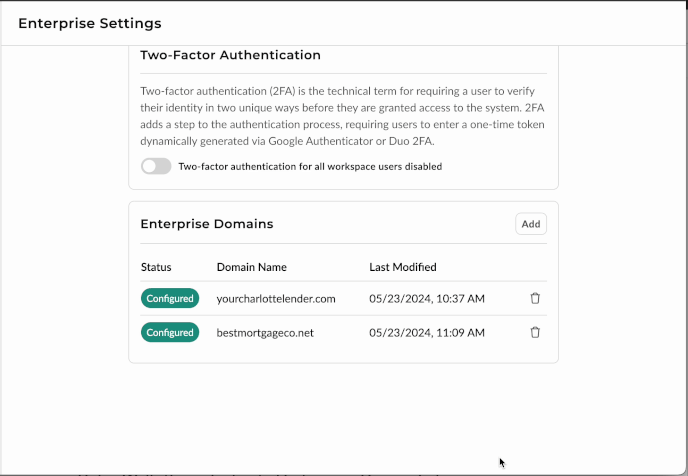The height and width of the screenshot is (476, 688).
Task: Click the yourcharlottelender.com domain name
Action: pyautogui.click(x=276, y=298)
